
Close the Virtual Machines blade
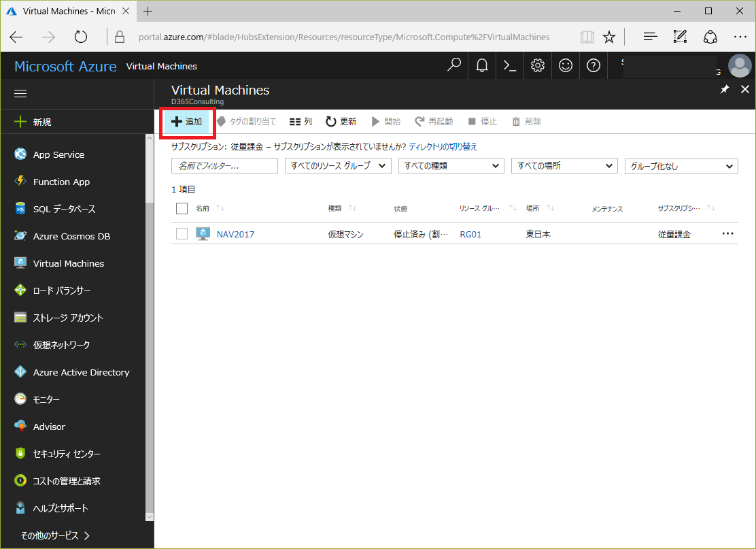[745, 89]
